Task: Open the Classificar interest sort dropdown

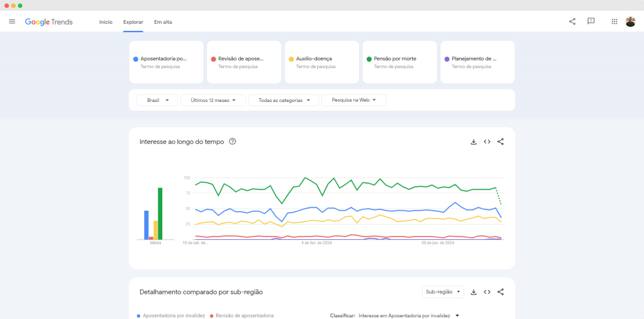Action: point(409,316)
